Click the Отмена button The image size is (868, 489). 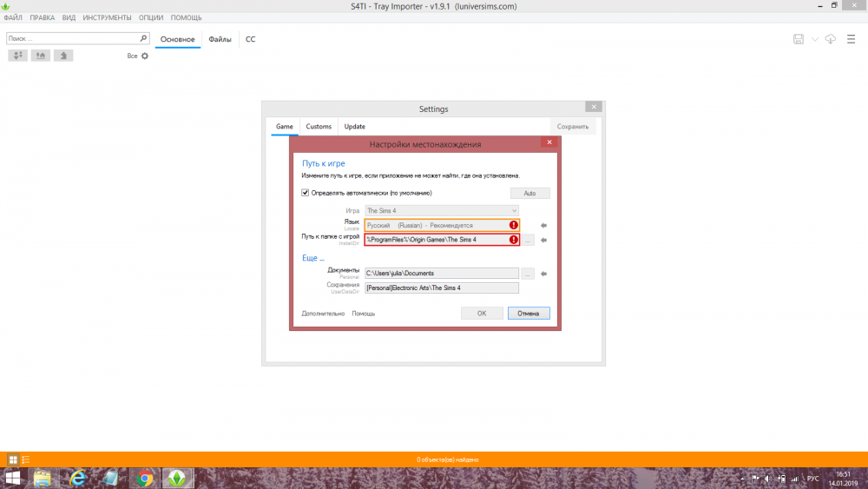click(x=529, y=314)
